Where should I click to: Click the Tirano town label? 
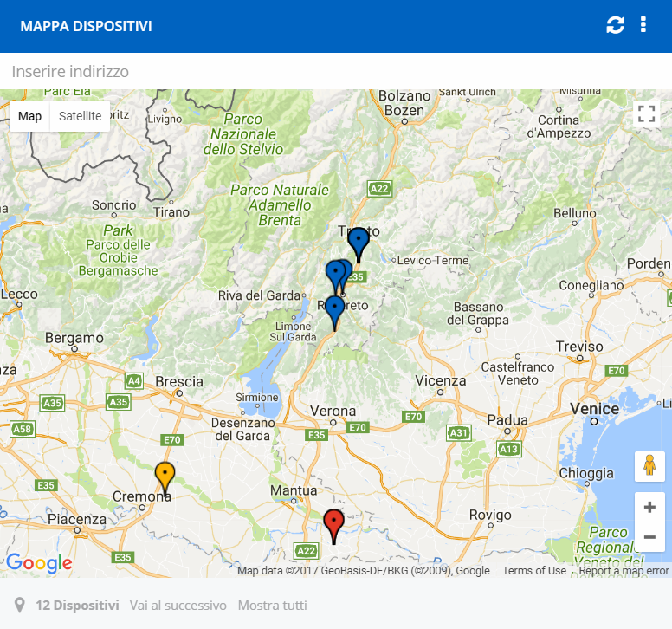coord(171,212)
